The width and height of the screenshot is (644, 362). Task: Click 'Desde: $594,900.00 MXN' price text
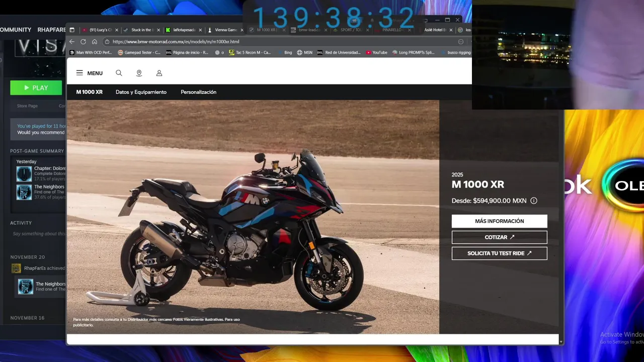point(489,201)
